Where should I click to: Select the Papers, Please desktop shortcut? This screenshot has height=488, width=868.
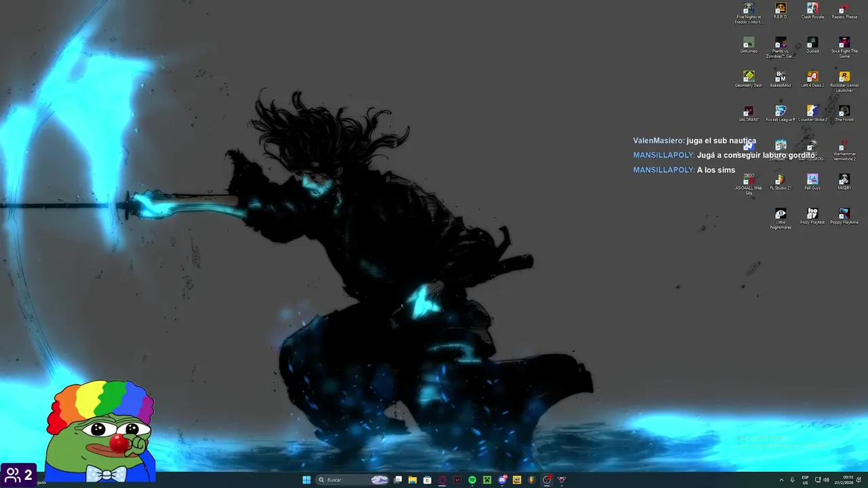[844, 11]
